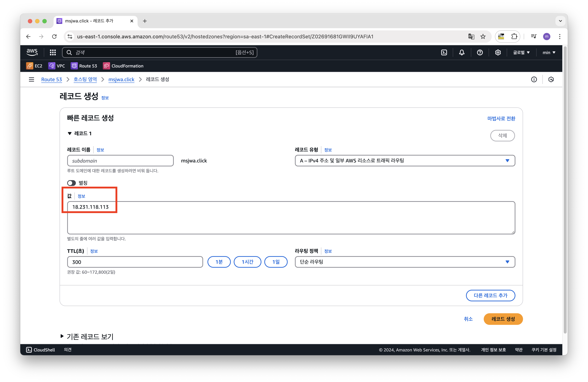588x382 pixels.
Task: Open the AWS help question mark icon
Action: click(480, 52)
